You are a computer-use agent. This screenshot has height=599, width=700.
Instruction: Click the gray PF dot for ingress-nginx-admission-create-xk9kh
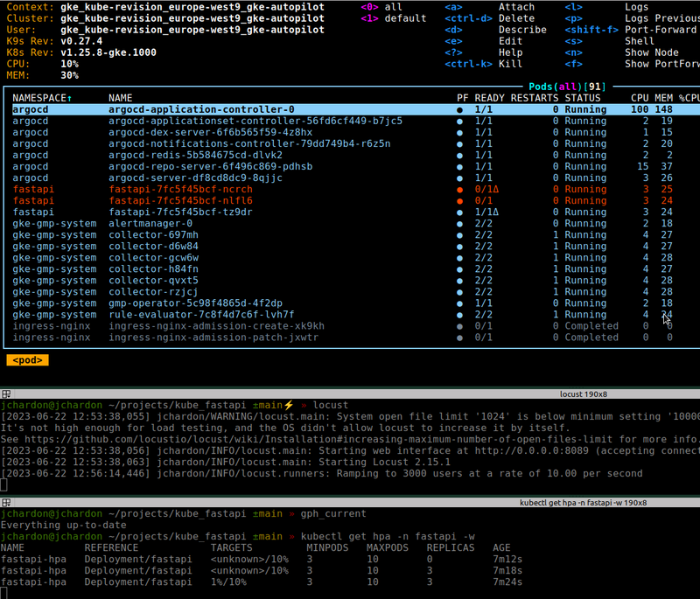coord(460,326)
